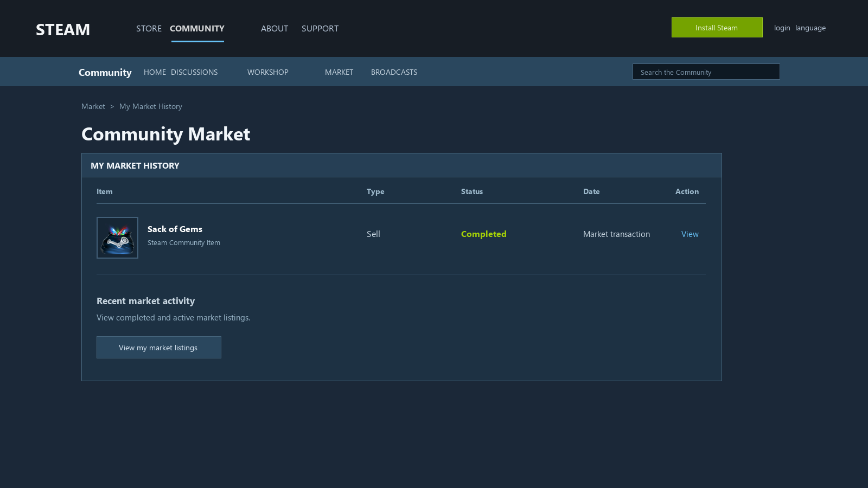Click the Status column header
The width and height of the screenshot is (868, 488).
click(472, 191)
